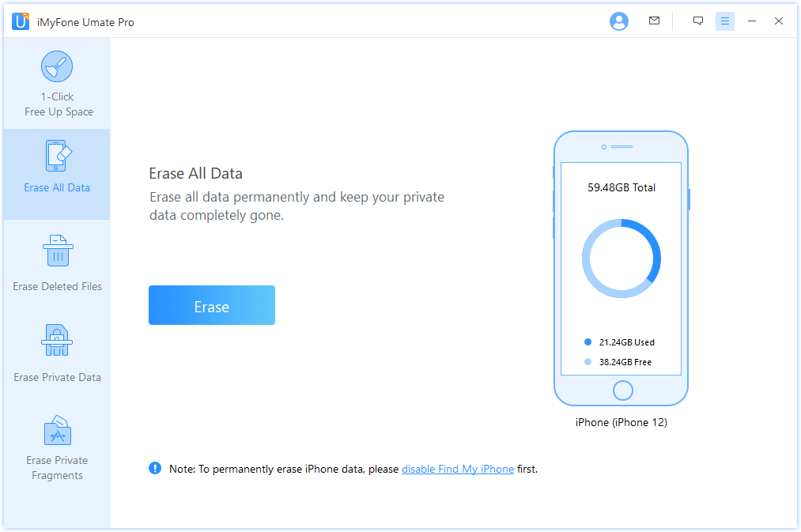Screen dimensions: 801x532
Task: Click the mail envelope icon
Action: click(654, 21)
